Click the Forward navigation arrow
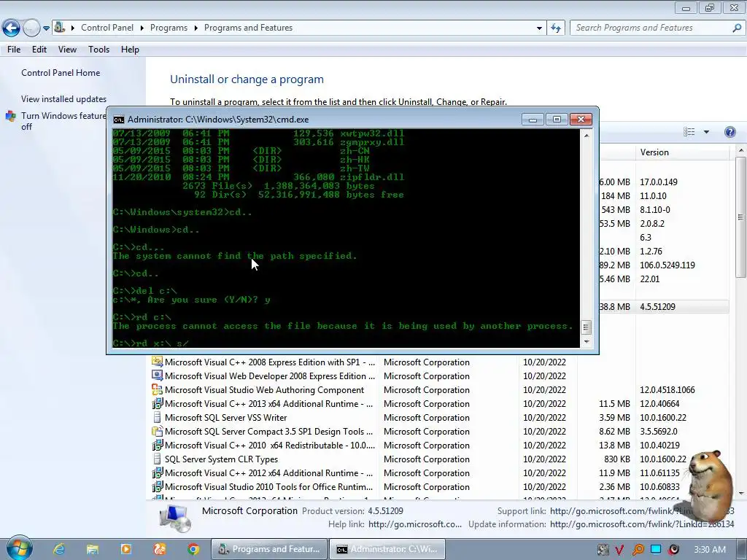The width and height of the screenshot is (747, 560). coord(31,28)
